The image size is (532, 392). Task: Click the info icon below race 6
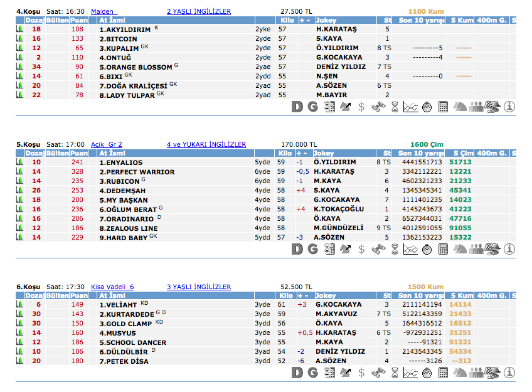click(x=509, y=373)
